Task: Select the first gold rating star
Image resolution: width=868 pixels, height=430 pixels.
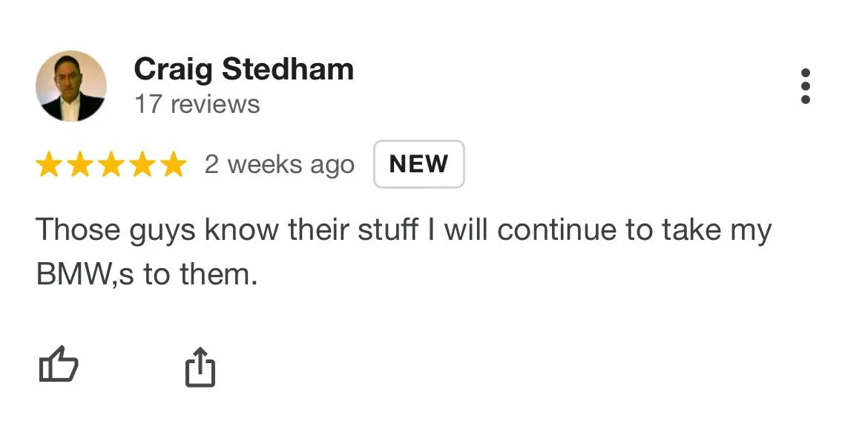Action: click(x=49, y=165)
